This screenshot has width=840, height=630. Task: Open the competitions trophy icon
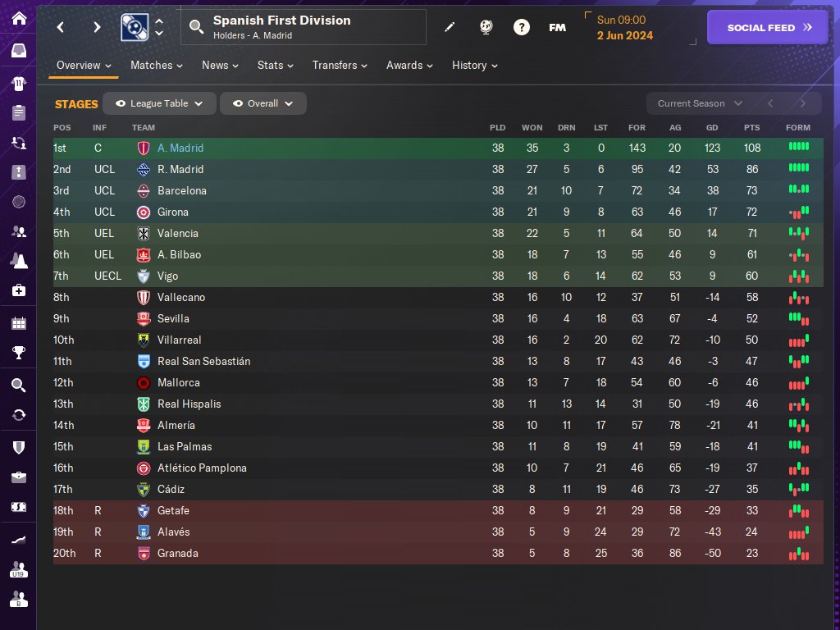(18, 354)
